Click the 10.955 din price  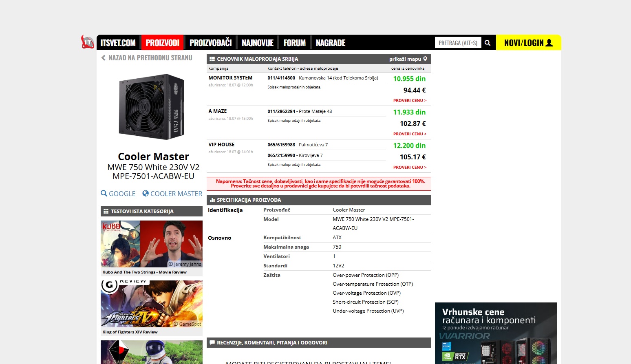(409, 79)
